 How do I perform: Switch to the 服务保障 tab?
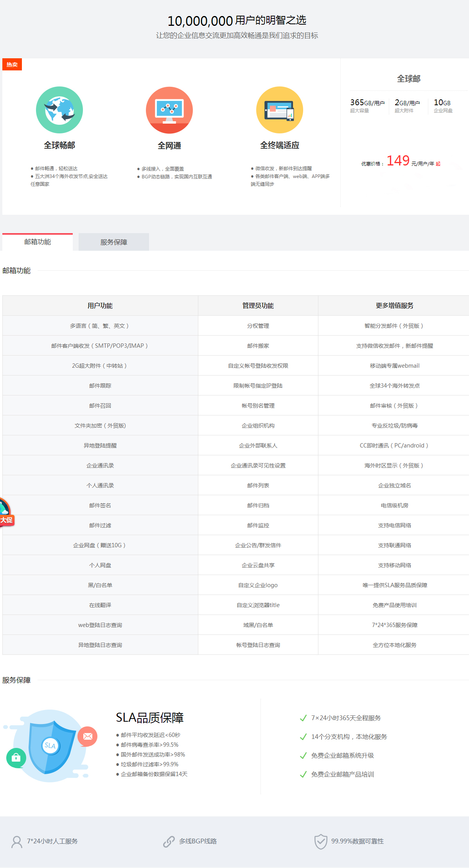pos(114,242)
